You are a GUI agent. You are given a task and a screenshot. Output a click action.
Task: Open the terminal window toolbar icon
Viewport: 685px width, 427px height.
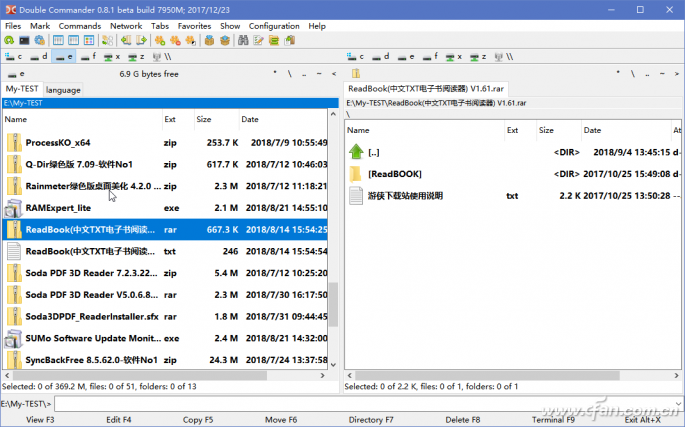coord(24,41)
